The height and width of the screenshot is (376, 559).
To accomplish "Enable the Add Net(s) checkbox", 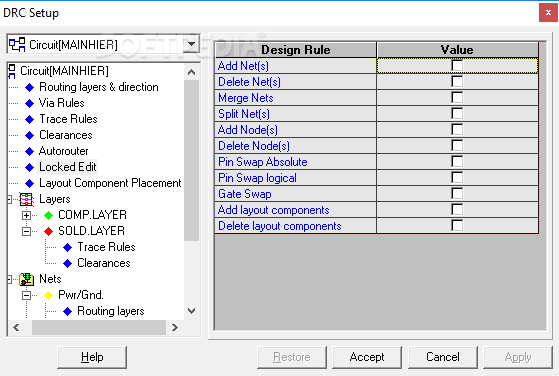I will [457, 66].
